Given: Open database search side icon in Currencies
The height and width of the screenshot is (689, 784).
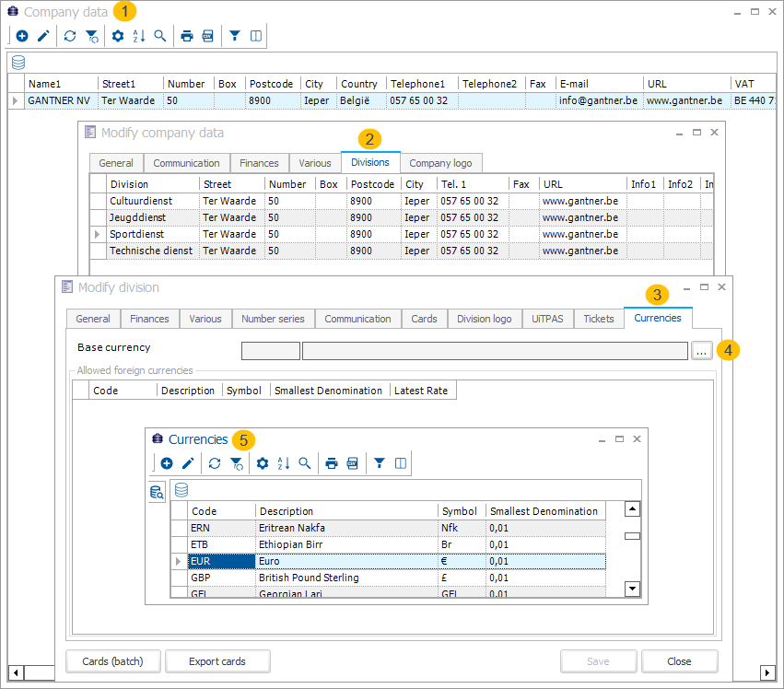Looking at the screenshot, I should pos(157,494).
